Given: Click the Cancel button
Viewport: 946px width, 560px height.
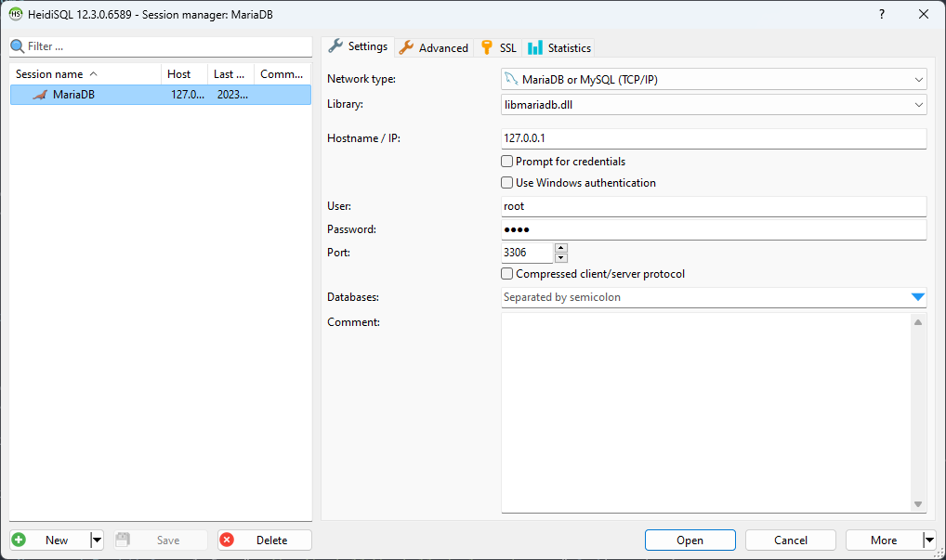Looking at the screenshot, I should [790, 540].
